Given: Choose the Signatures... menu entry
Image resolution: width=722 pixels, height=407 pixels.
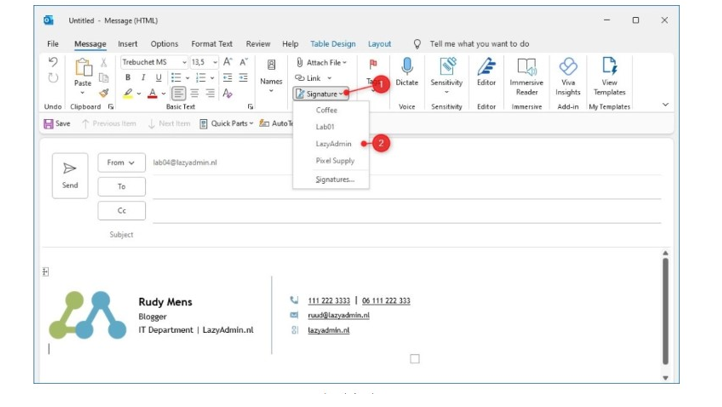Looking at the screenshot, I should 334,179.
